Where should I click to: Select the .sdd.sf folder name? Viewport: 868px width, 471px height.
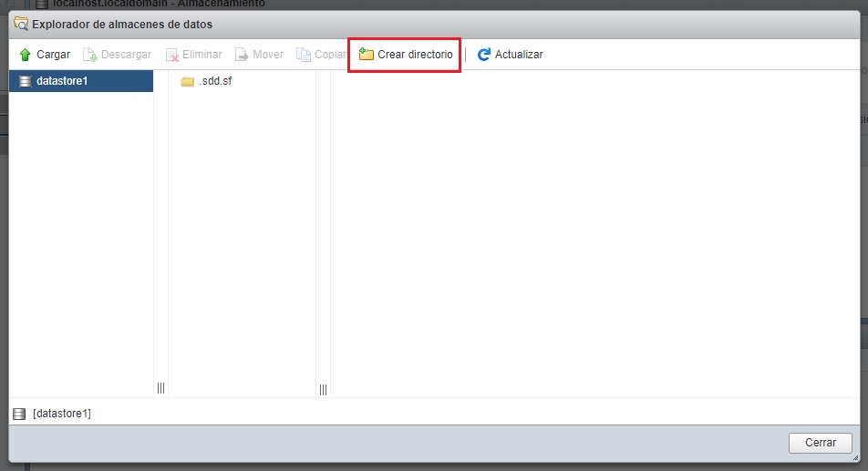[x=215, y=81]
